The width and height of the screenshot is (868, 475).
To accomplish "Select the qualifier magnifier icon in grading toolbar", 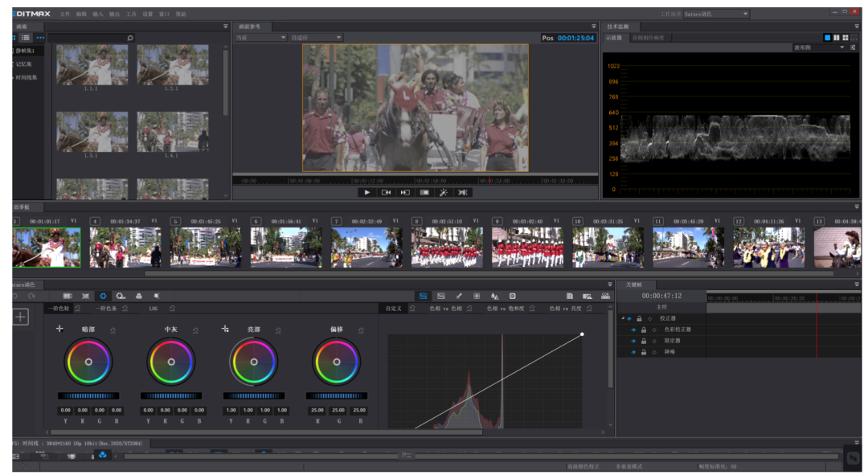I will [120, 297].
